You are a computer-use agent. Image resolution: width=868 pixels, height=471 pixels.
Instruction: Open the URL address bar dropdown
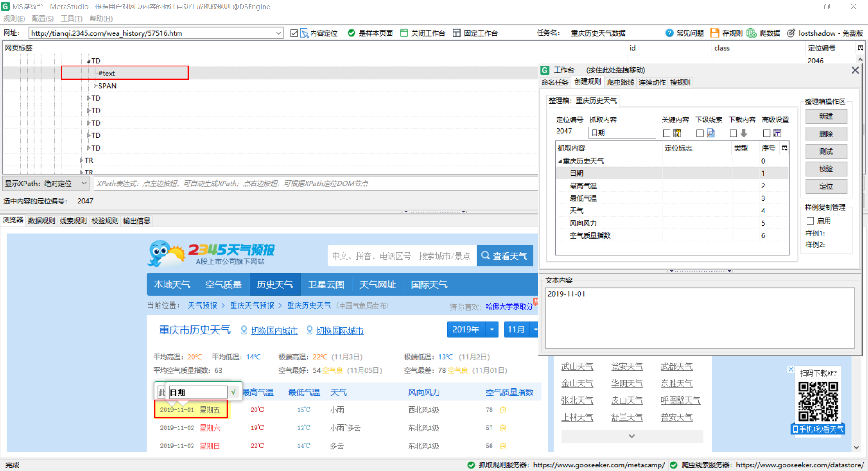(279, 33)
